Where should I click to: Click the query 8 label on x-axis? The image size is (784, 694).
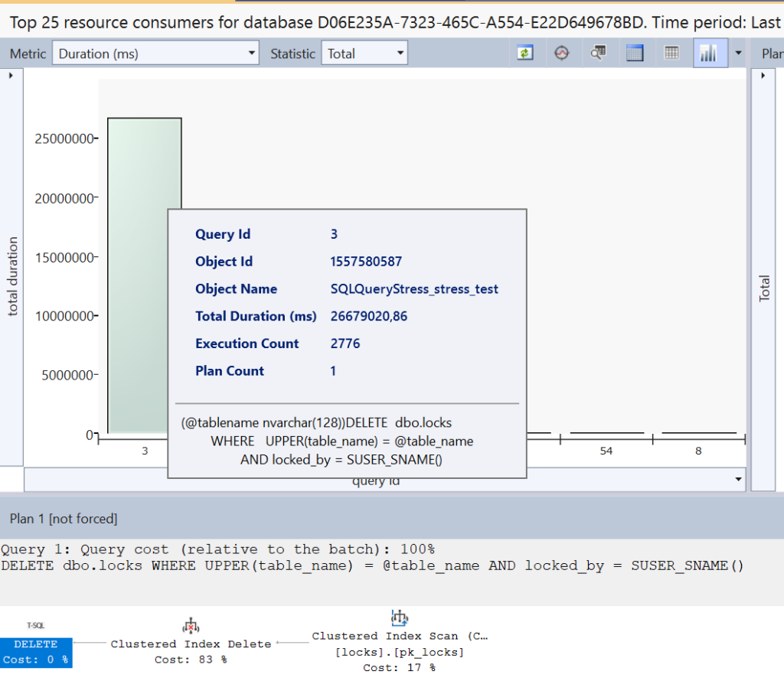coord(698,451)
